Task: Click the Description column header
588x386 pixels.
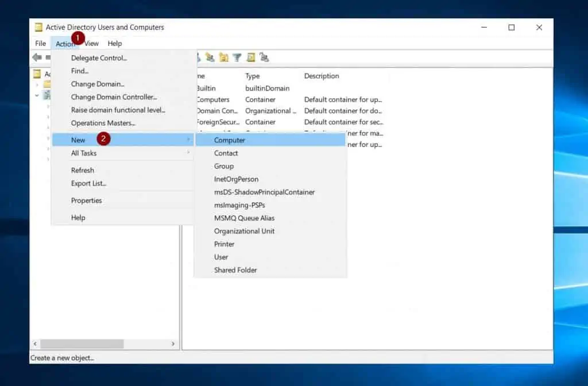Action: click(322, 76)
